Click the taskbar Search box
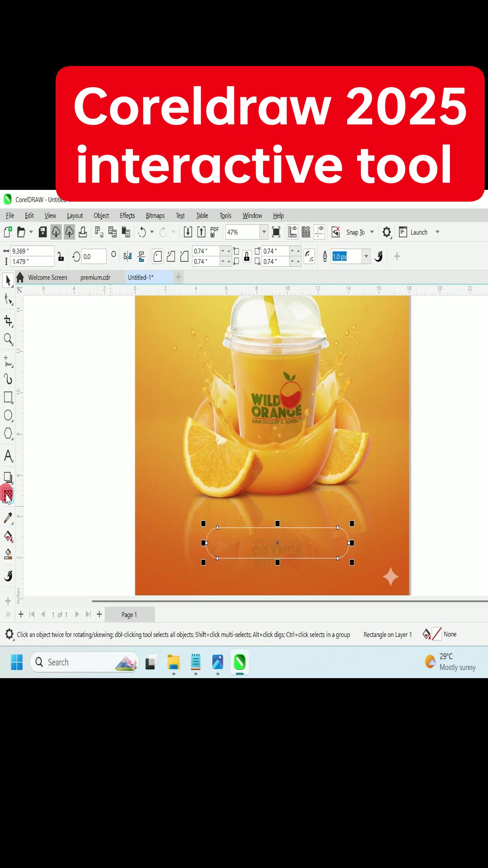 (x=84, y=662)
